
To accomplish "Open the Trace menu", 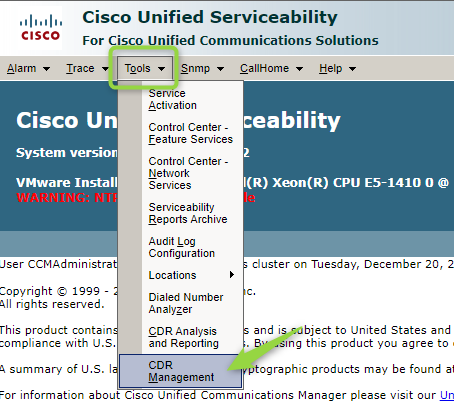I will (x=80, y=68).
